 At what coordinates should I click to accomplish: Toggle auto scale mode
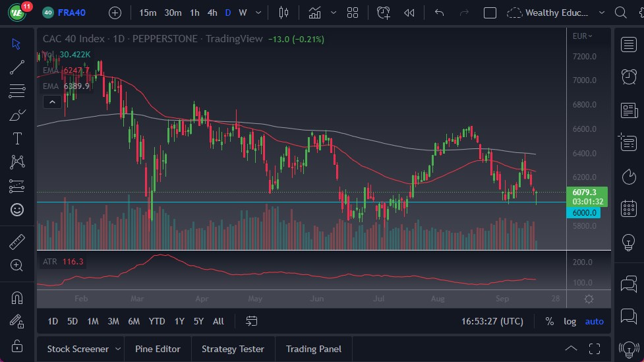(x=594, y=321)
